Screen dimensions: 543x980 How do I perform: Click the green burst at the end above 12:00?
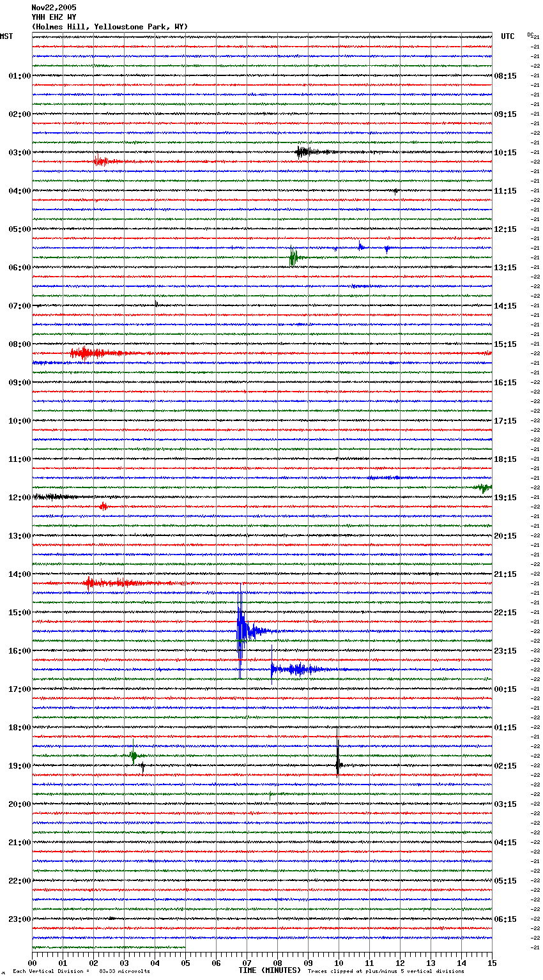(x=483, y=488)
